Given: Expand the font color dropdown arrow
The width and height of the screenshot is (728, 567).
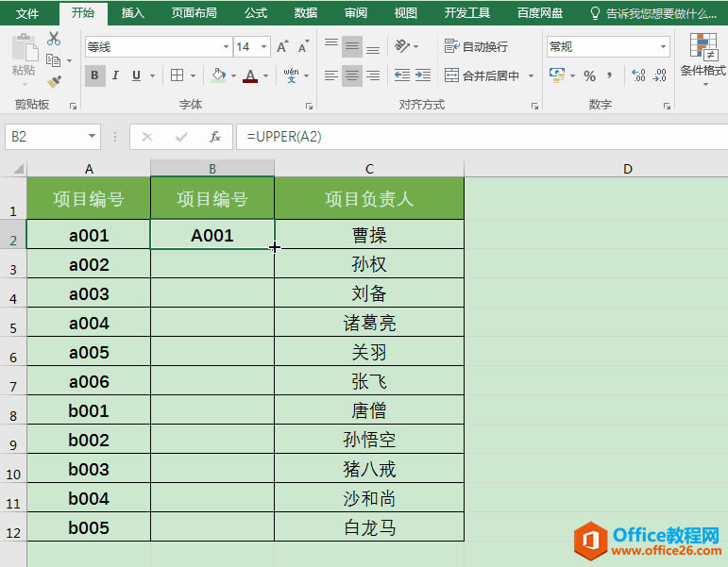Looking at the screenshot, I should pyautogui.click(x=265, y=75).
